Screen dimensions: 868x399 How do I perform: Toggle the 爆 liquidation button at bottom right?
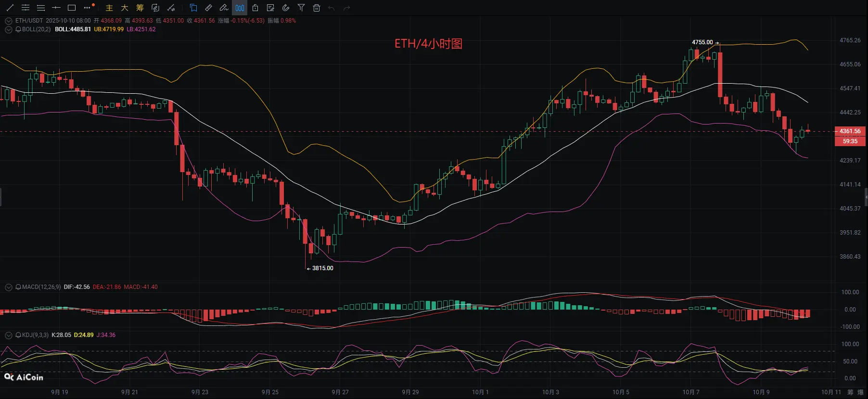[861, 392]
